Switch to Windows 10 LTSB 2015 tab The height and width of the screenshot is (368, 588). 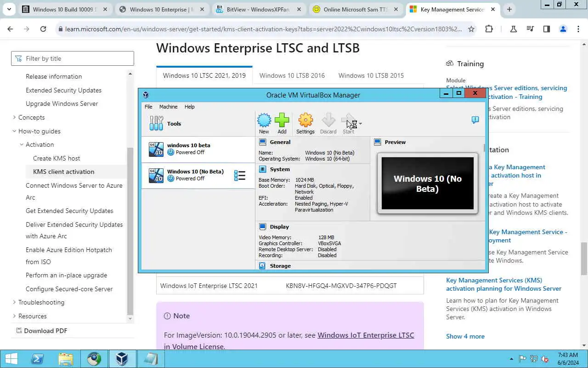(x=371, y=75)
